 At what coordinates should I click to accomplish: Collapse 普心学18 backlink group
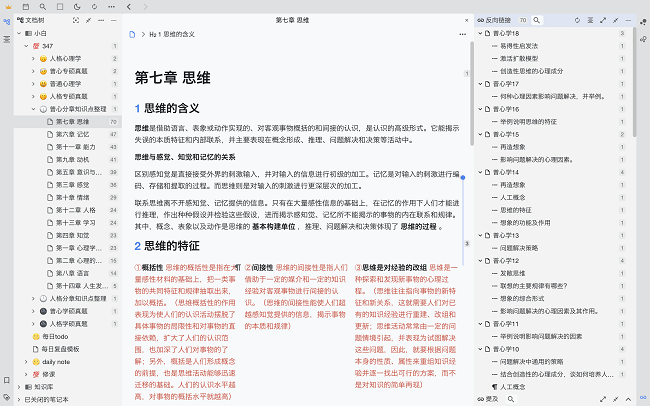click(480, 33)
